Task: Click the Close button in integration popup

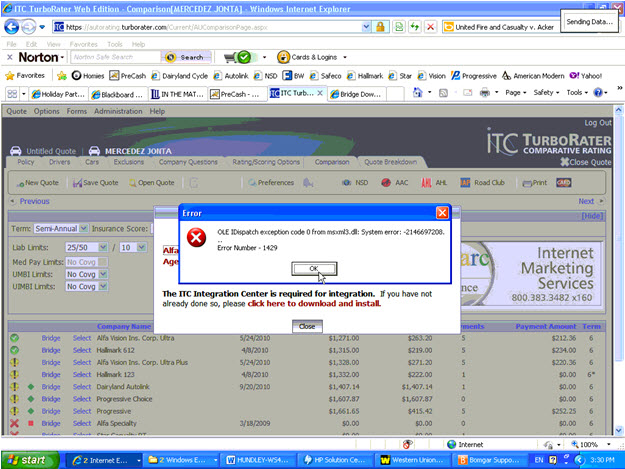Action: click(x=307, y=326)
